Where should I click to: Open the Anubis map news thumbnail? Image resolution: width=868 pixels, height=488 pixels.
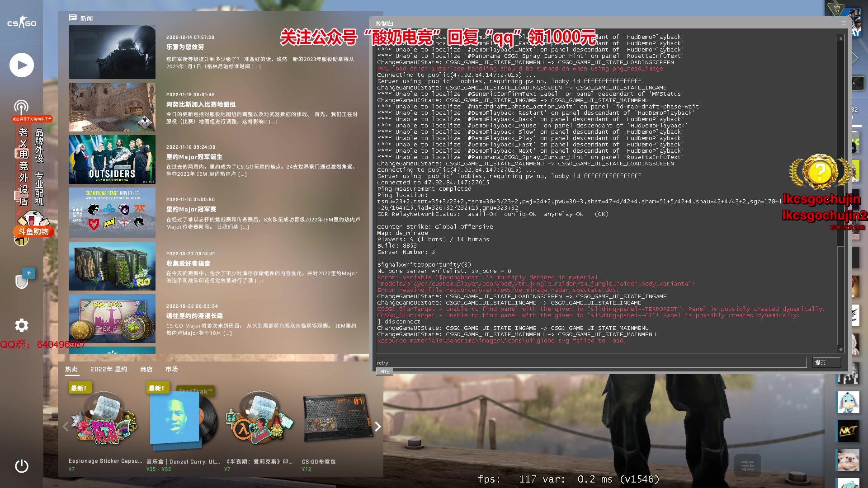coord(112,107)
